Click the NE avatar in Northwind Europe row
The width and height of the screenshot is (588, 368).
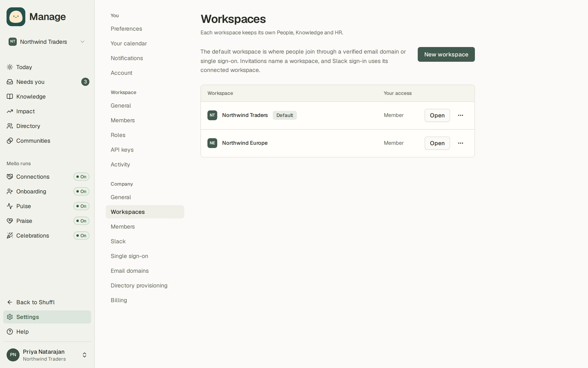[212, 143]
